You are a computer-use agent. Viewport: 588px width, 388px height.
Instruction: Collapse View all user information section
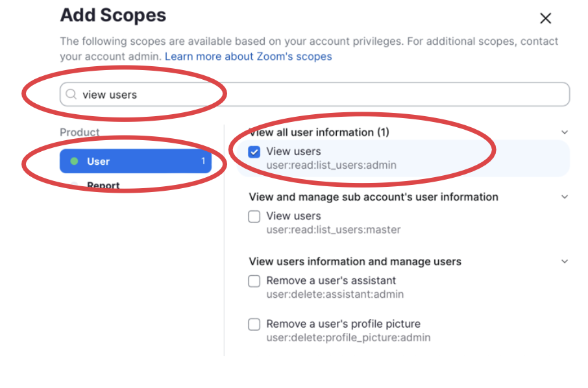[x=565, y=132]
